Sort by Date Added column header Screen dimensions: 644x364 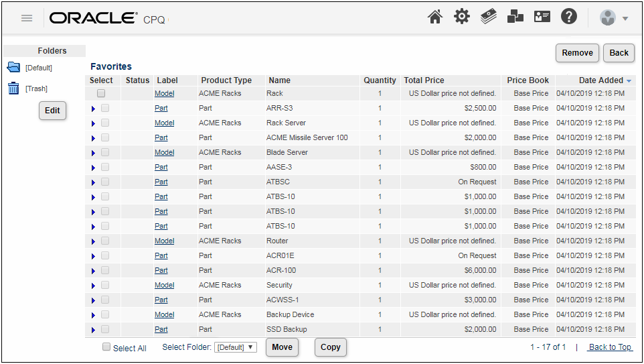click(x=600, y=80)
